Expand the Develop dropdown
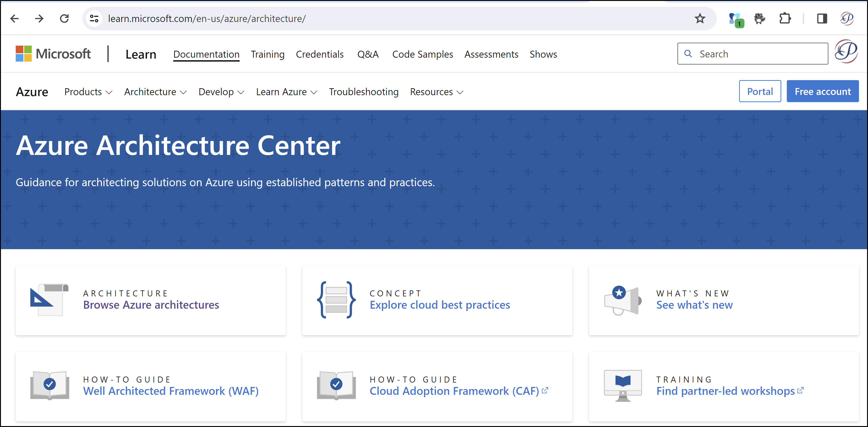This screenshot has width=868, height=427. [221, 92]
